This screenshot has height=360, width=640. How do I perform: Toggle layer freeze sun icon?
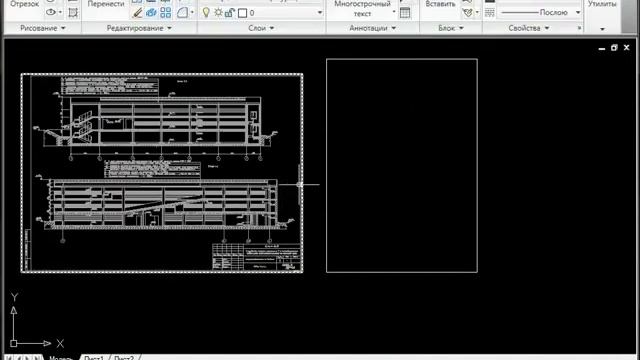(218, 13)
